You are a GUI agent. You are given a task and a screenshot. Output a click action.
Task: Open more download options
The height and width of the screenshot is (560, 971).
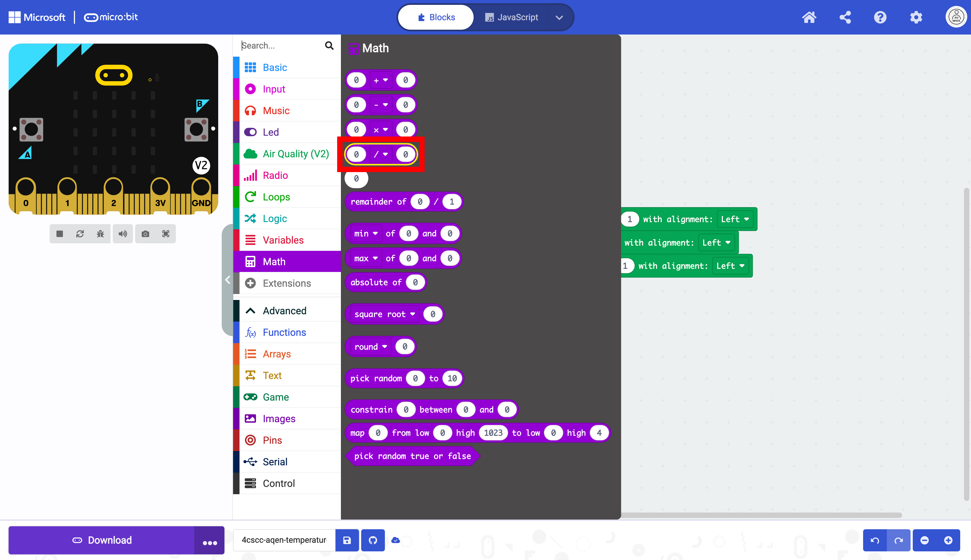(x=210, y=540)
